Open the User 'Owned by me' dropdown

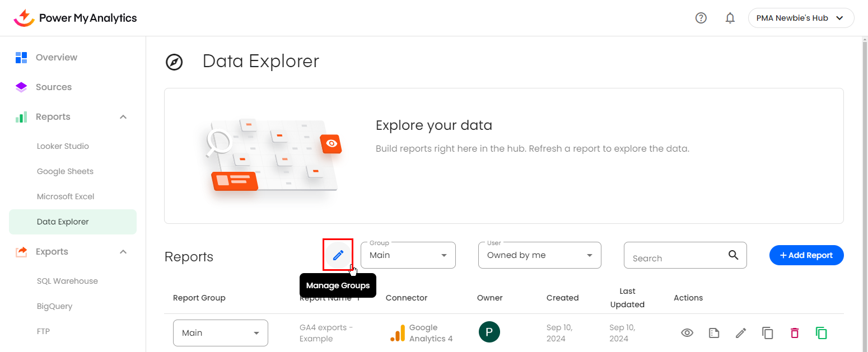(x=539, y=255)
